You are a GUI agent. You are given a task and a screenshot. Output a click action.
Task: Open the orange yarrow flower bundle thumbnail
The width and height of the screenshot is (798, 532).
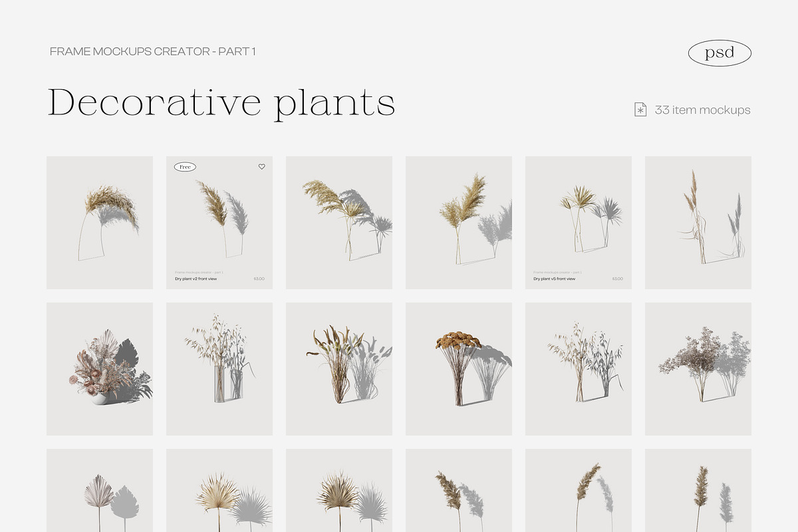point(459,369)
